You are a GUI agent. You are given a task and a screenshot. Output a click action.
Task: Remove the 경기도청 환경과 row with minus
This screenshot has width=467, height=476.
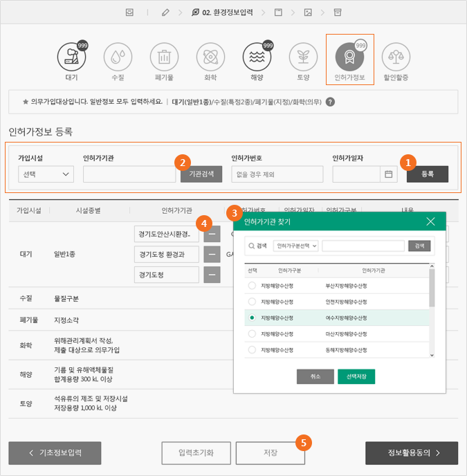pos(212,255)
